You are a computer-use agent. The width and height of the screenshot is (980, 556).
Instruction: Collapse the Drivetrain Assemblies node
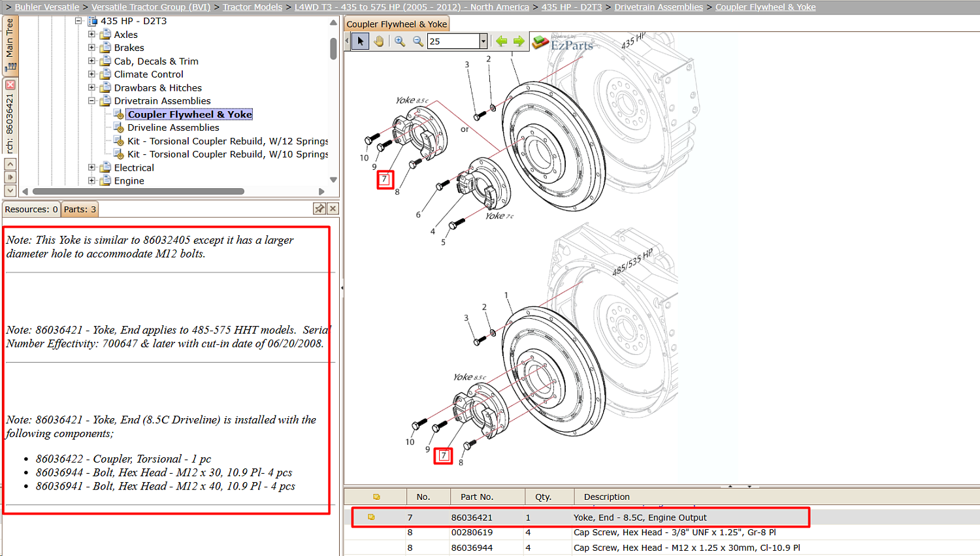point(91,101)
